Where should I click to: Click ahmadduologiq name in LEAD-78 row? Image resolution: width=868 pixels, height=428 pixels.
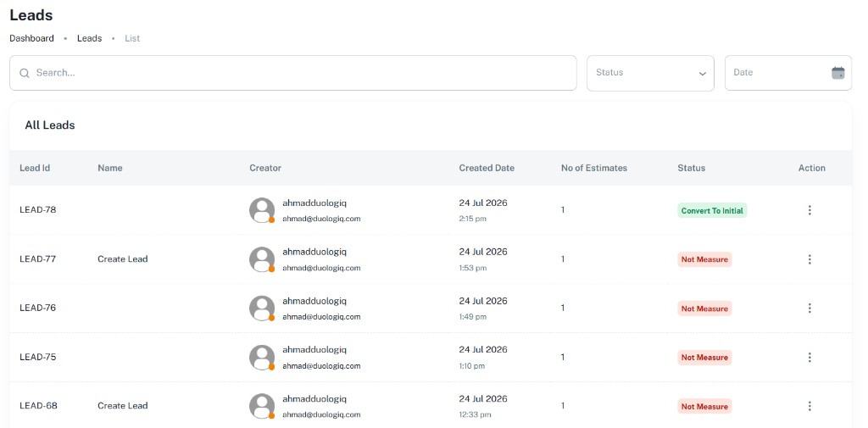click(314, 203)
